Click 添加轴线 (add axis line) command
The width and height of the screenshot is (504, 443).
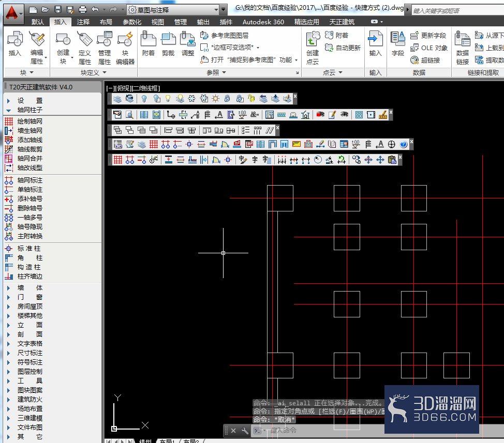(23, 140)
